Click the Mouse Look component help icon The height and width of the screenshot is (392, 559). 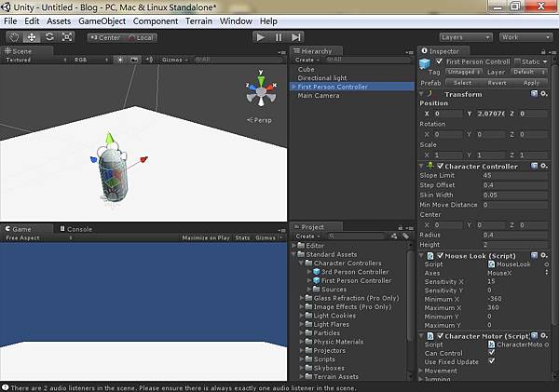point(534,255)
